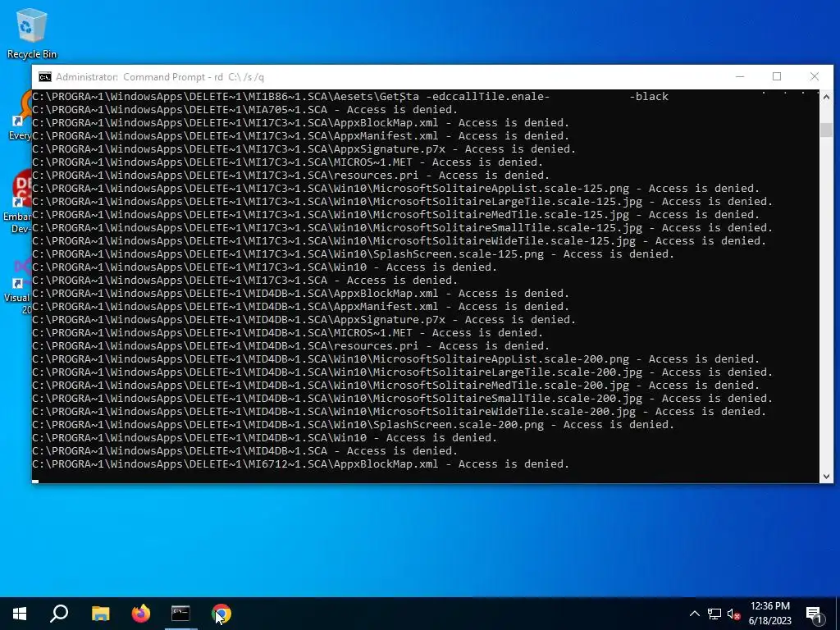This screenshot has width=840, height=630.
Task: Click the MID4DB~1.SCA\resources.pri line
Action: 291,346
